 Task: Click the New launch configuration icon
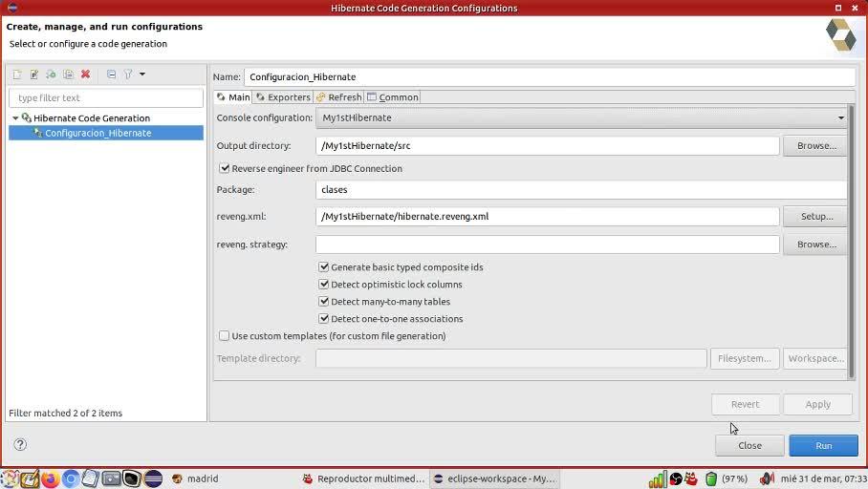[17, 74]
